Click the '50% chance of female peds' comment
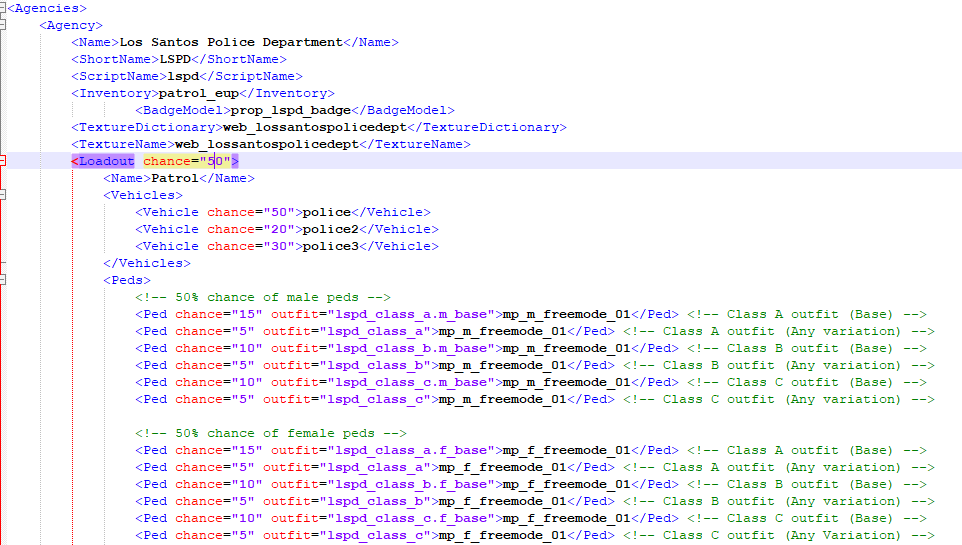Image resolution: width=962 pixels, height=545 pixels. coord(271,433)
